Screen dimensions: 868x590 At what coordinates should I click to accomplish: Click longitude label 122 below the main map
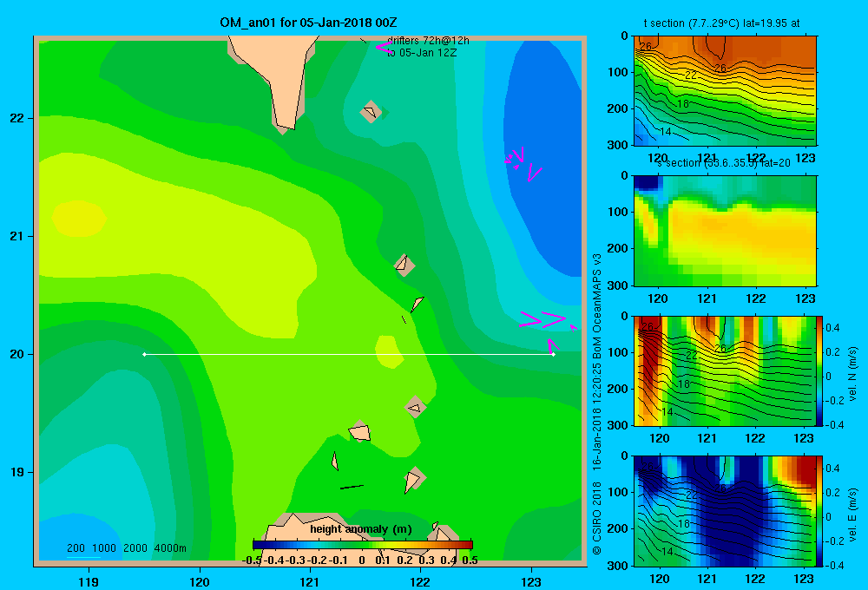(420, 581)
